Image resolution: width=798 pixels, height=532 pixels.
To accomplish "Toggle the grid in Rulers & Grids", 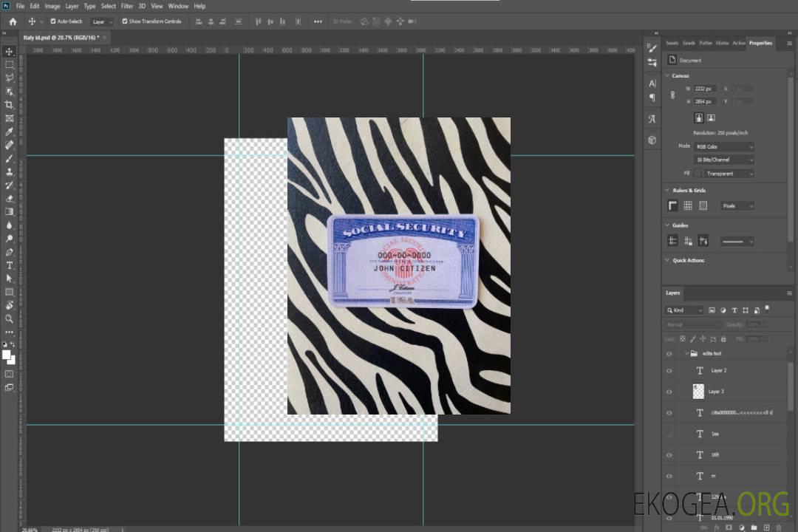I will click(688, 205).
